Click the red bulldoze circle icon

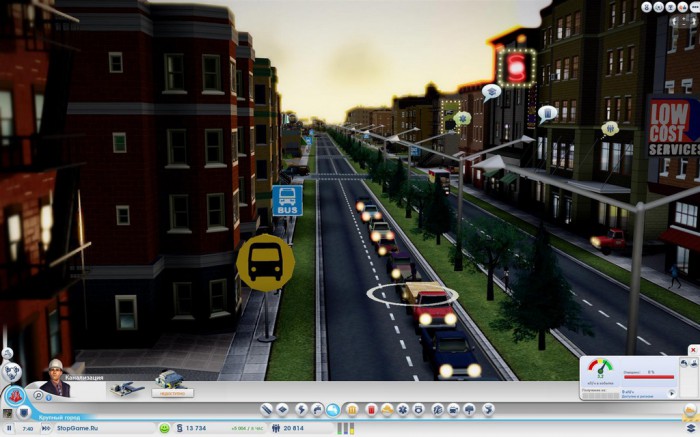[15, 396]
